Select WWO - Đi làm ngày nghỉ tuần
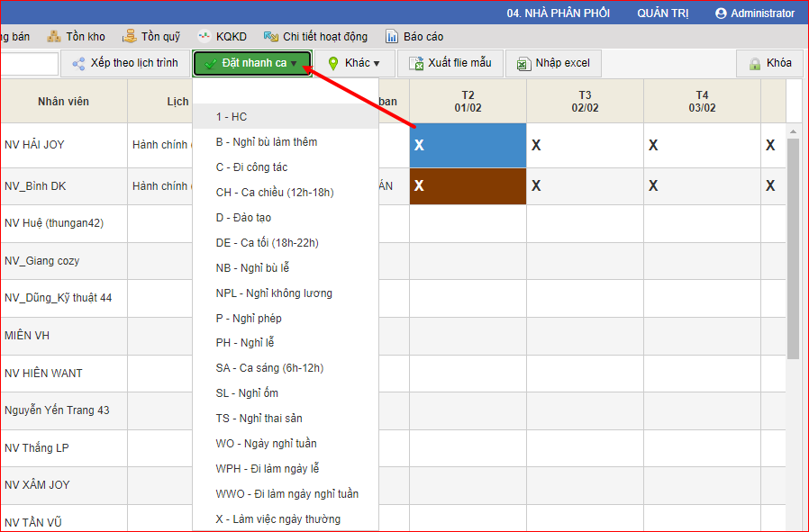Image resolution: width=809 pixels, height=532 pixels. pyautogui.click(x=286, y=494)
